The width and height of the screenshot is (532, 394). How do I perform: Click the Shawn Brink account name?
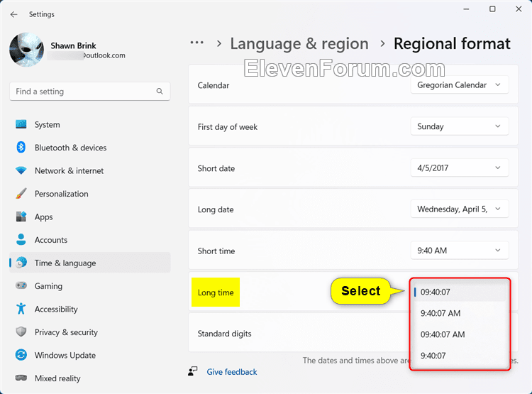click(73, 45)
